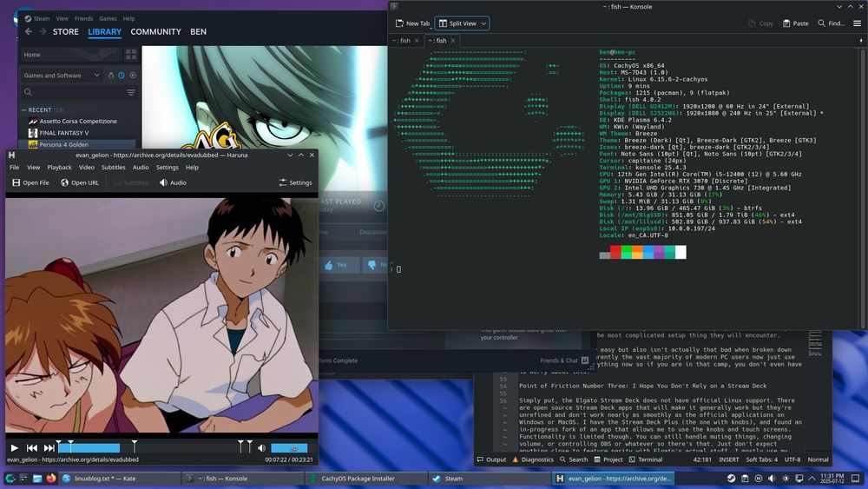The height and width of the screenshot is (489, 868).
Task: Open the Games menu in Steam
Action: pyautogui.click(x=108, y=18)
